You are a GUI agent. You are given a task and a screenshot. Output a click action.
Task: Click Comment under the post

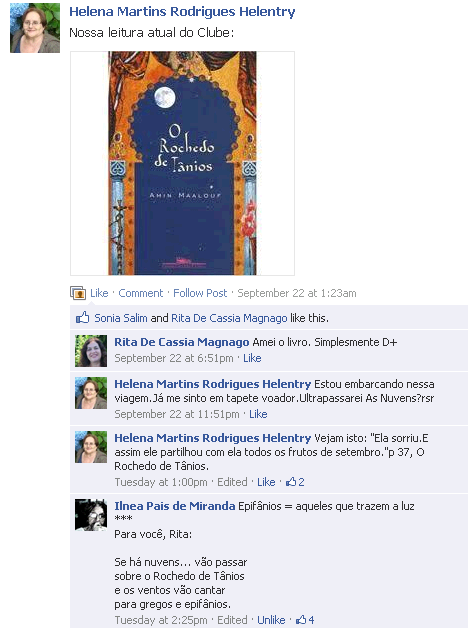[141, 293]
